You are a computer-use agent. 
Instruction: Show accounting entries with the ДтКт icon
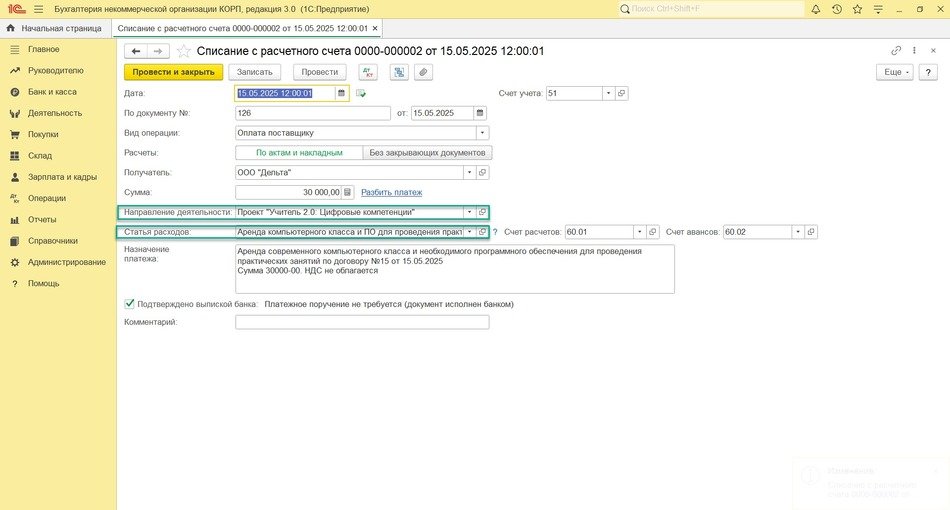(369, 72)
